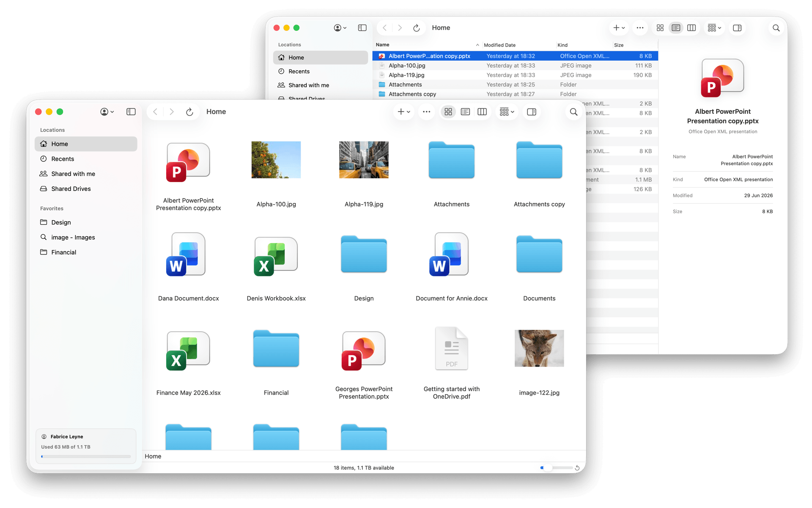Screen dimensions: 812x508
Task: Refresh the front Home window
Action: [189, 112]
